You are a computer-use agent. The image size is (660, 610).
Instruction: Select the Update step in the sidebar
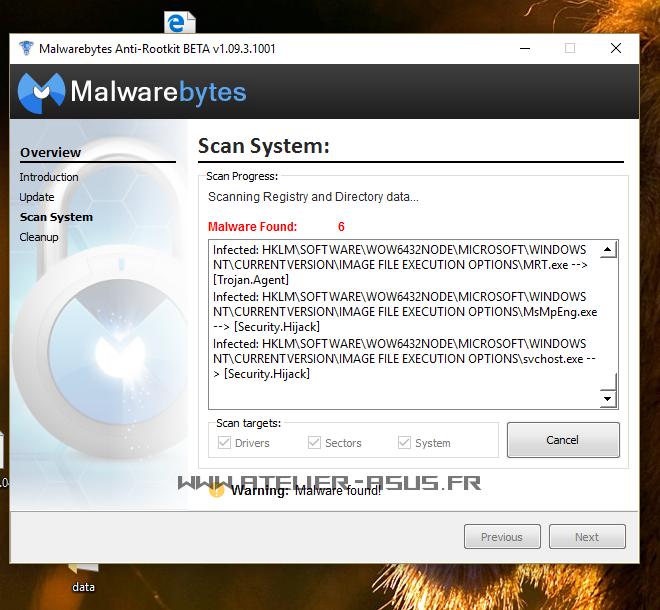(x=37, y=197)
